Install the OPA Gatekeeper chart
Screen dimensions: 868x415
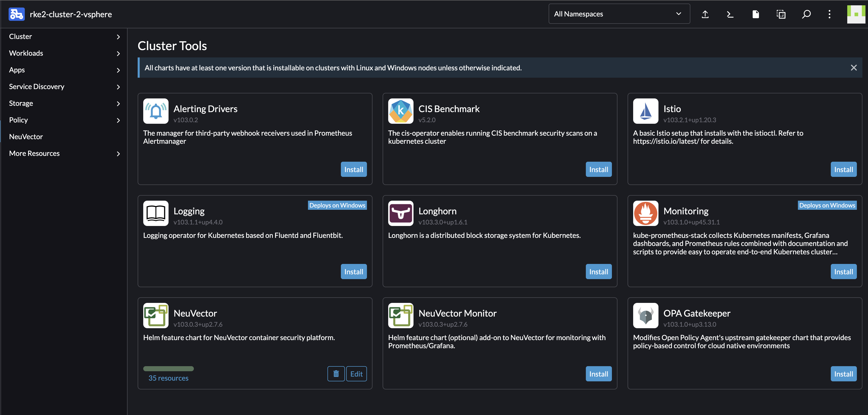point(843,374)
